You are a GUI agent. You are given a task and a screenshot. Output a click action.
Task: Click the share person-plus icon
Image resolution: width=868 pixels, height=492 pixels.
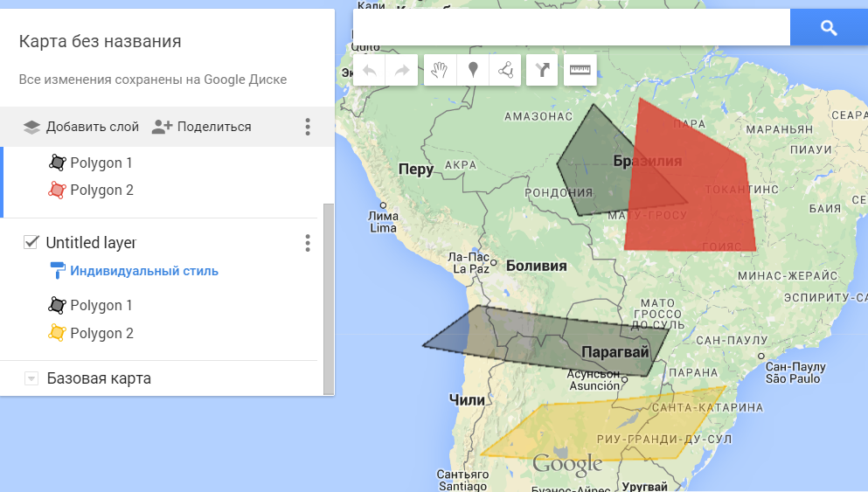[162, 127]
